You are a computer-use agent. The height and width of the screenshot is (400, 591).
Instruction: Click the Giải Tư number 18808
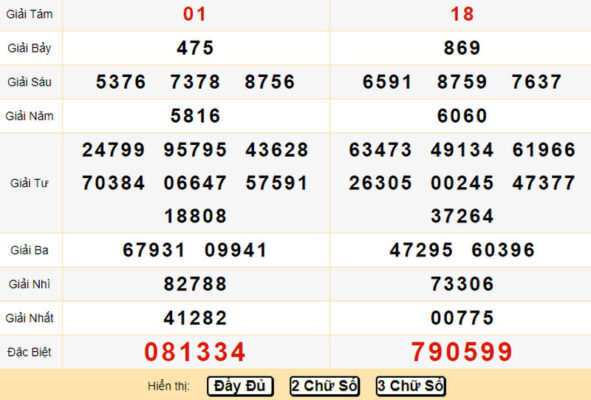pyautogui.click(x=195, y=216)
